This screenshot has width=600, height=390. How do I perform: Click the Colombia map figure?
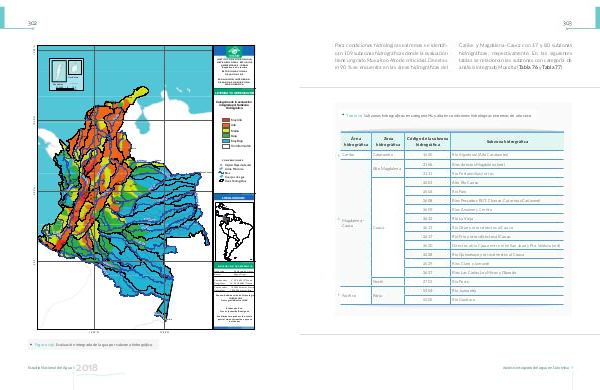[x=125, y=187]
